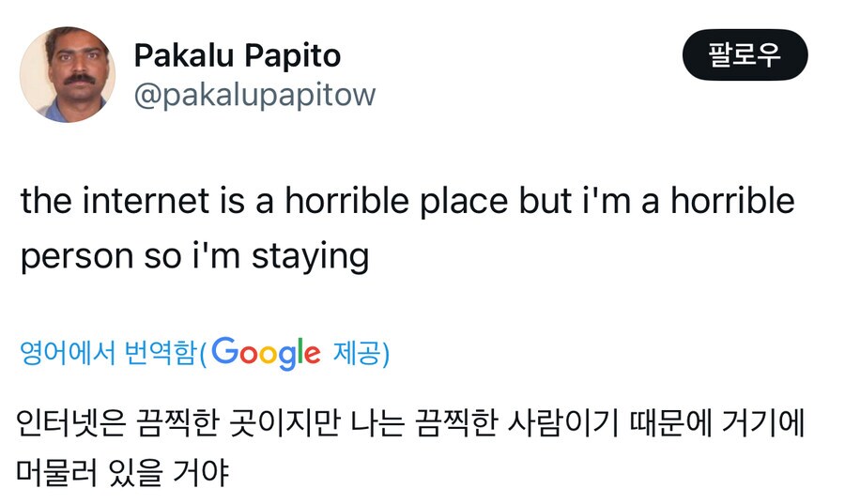Click the blue capital G in Google
Viewport: 845px width, 504px height.
pos(224,351)
